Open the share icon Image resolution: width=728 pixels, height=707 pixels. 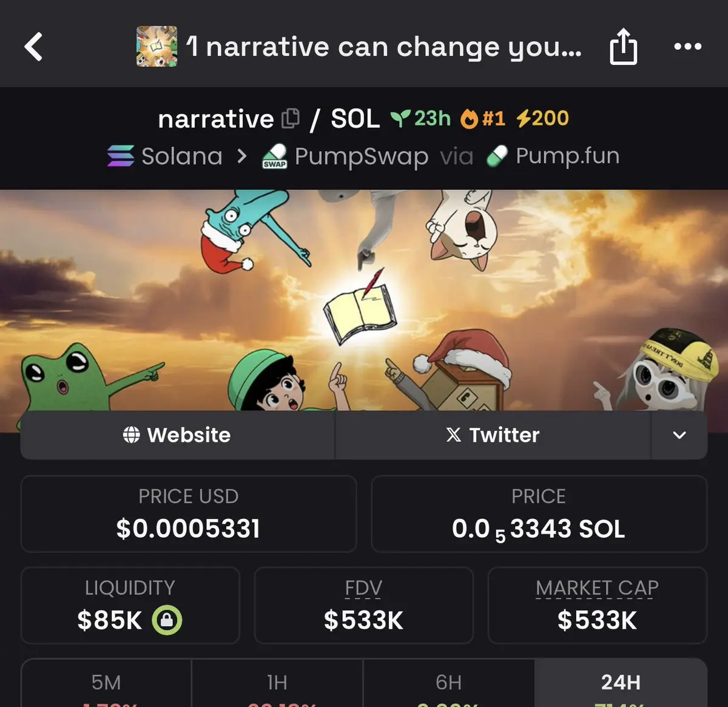(623, 47)
